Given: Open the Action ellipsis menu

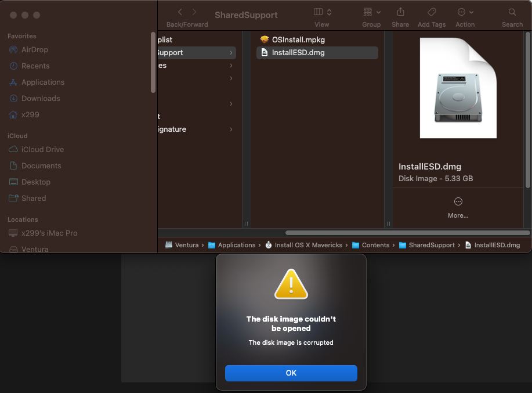Looking at the screenshot, I should point(461,12).
